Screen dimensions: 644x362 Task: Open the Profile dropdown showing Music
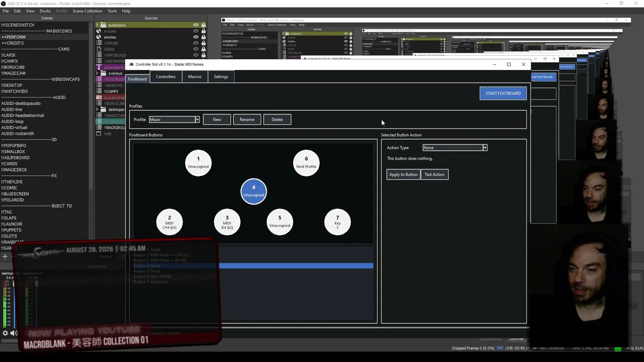point(174,120)
